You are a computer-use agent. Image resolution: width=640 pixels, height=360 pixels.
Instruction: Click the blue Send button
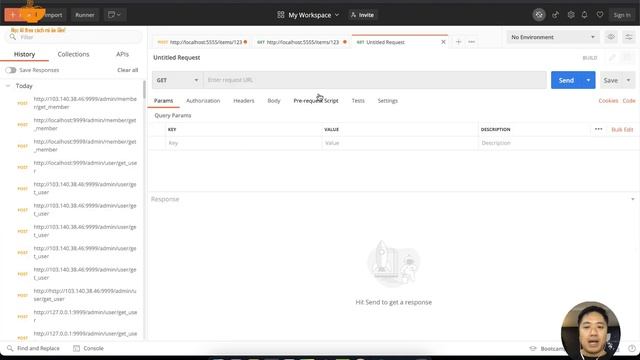click(566, 80)
